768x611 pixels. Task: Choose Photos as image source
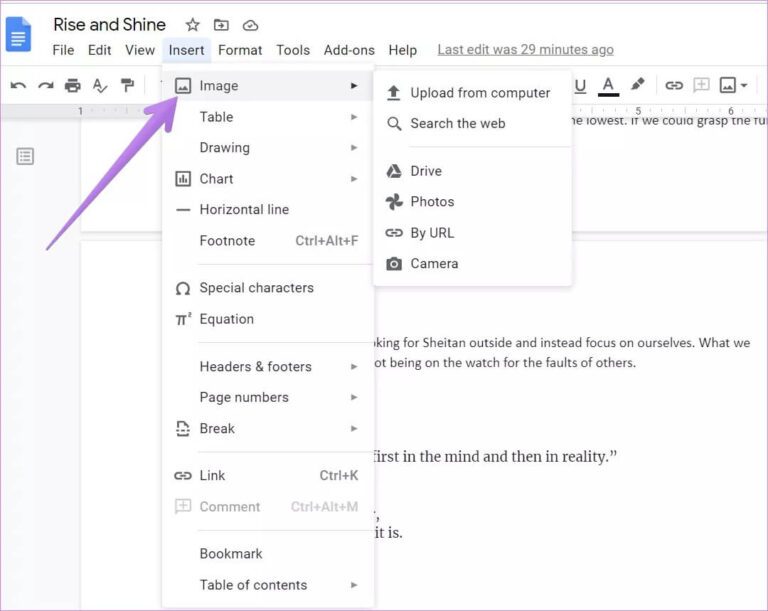[x=472, y=202]
